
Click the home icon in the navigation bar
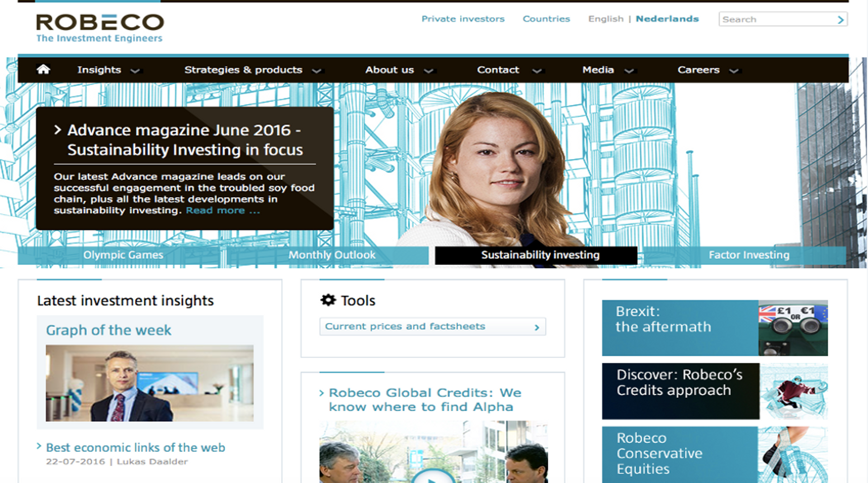point(43,69)
